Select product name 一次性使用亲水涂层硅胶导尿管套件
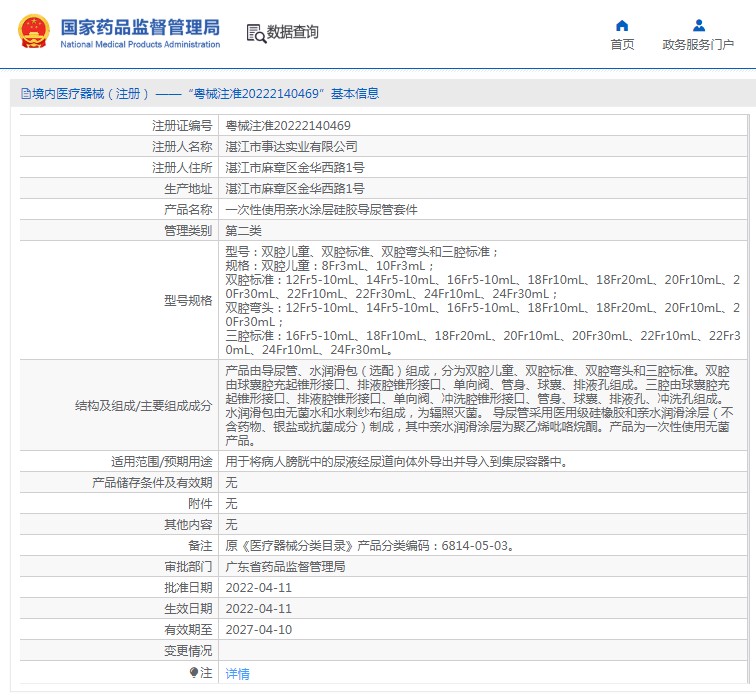The height and width of the screenshot is (700, 756). [x=321, y=210]
